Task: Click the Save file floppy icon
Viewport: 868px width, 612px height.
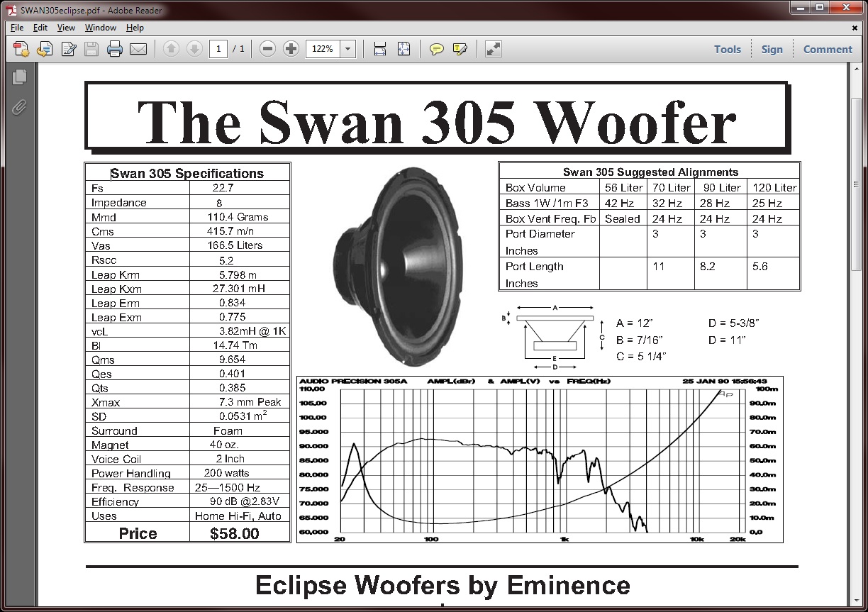Action: coord(91,49)
